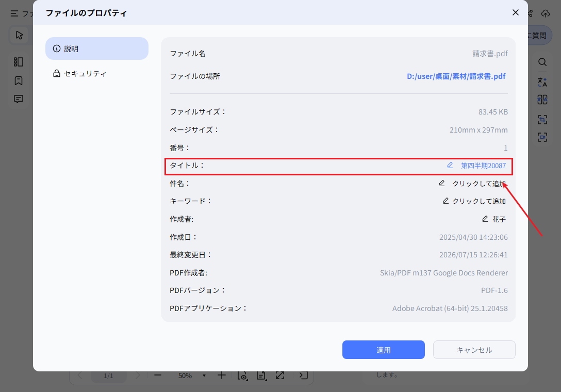
Task: Click the reading mode eye icon in bottom toolbar
Action: (x=242, y=375)
